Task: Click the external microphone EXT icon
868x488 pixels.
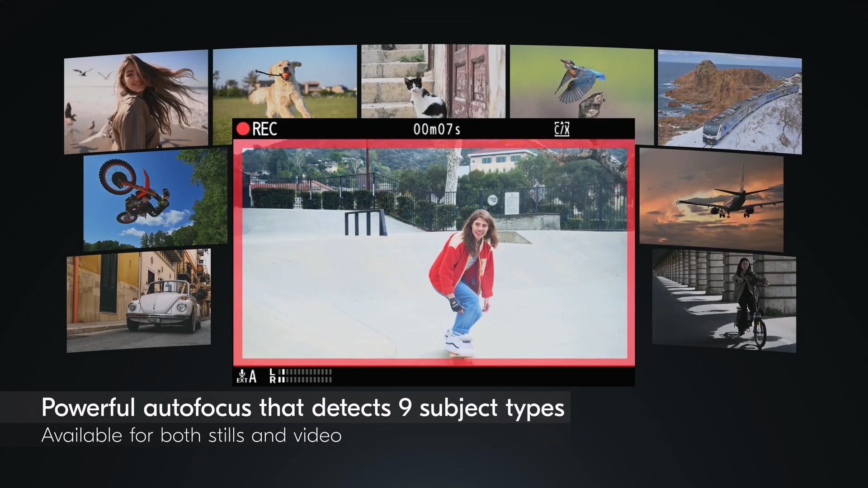Action: [x=242, y=376]
